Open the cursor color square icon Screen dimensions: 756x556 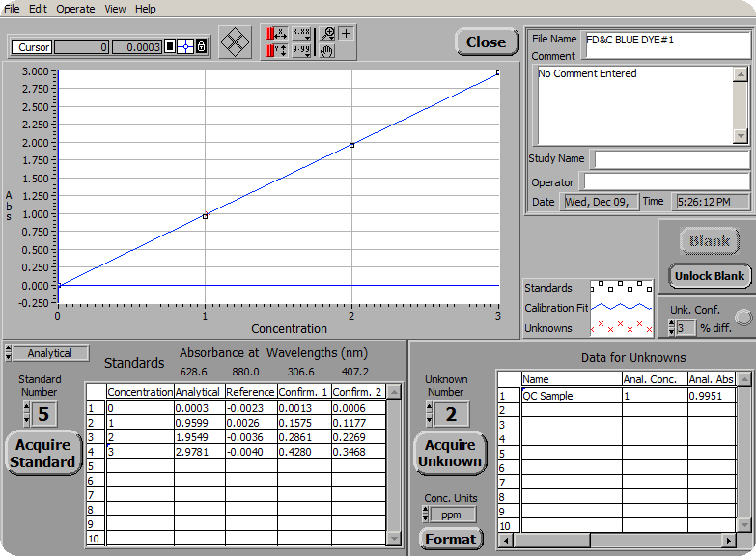pos(169,47)
